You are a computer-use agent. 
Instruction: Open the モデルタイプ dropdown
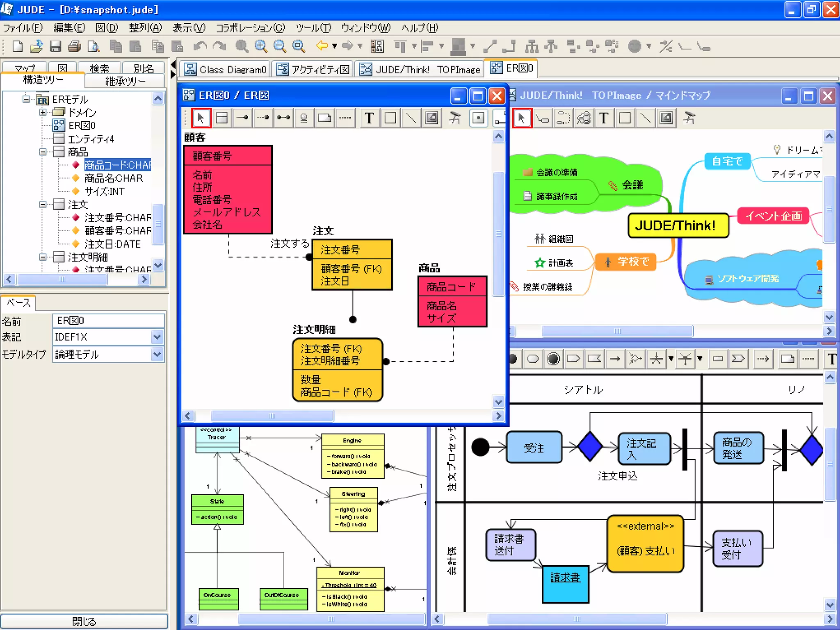[x=157, y=354]
